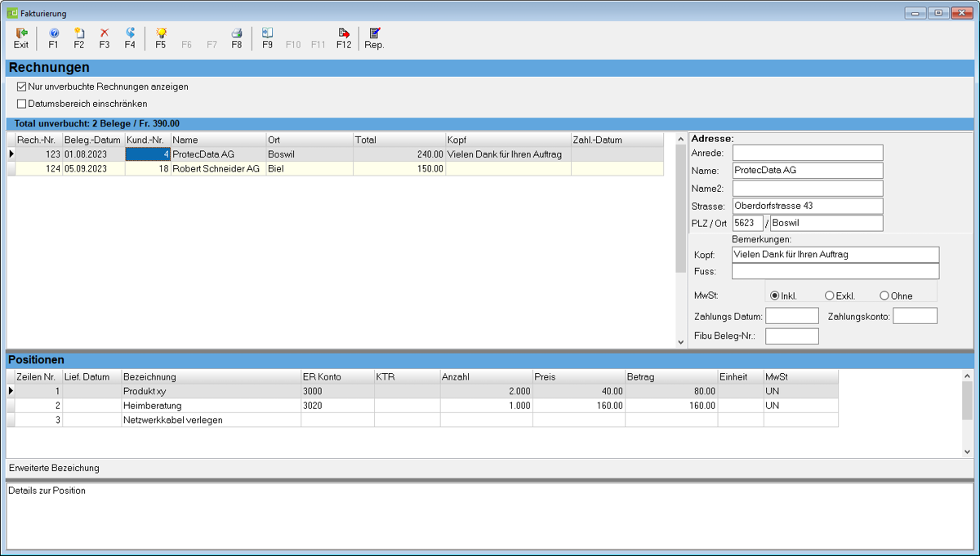Click the greyed-out F7 toolbar item
980x556 pixels.
click(212, 45)
